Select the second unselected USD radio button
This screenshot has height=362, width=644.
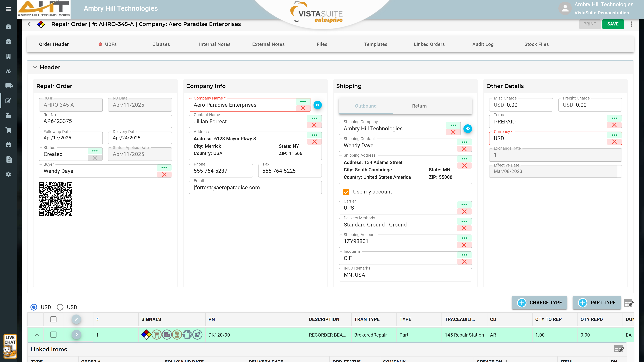60,307
